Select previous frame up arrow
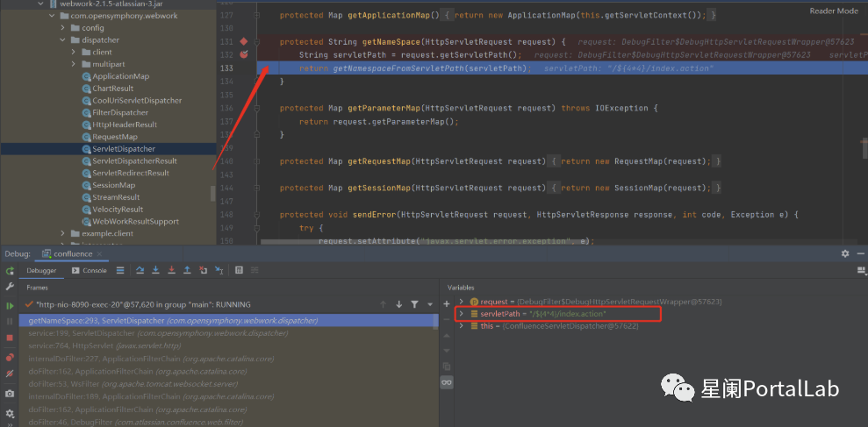Screen dimensions: 868x427 (383, 304)
